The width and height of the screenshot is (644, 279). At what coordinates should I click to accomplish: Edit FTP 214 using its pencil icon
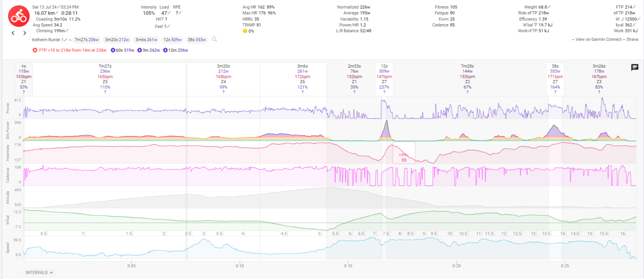point(635,7)
